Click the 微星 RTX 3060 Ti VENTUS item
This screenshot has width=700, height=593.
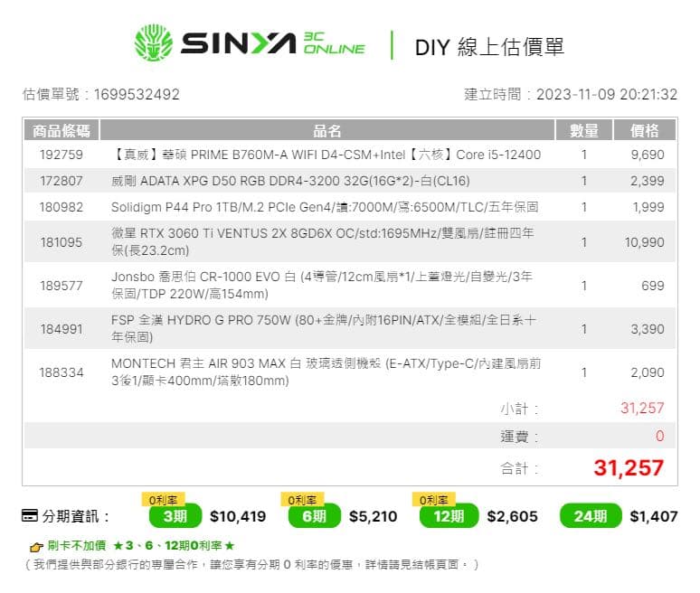[x=322, y=242]
